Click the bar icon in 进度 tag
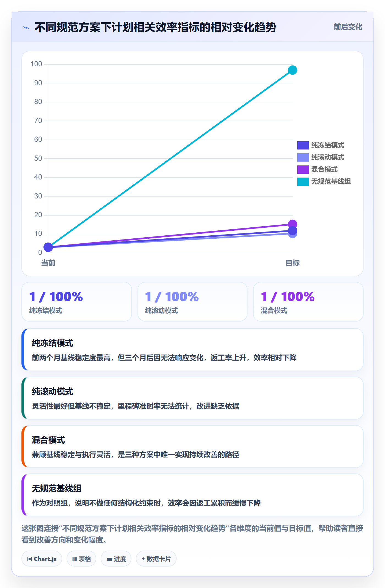 (x=109, y=559)
